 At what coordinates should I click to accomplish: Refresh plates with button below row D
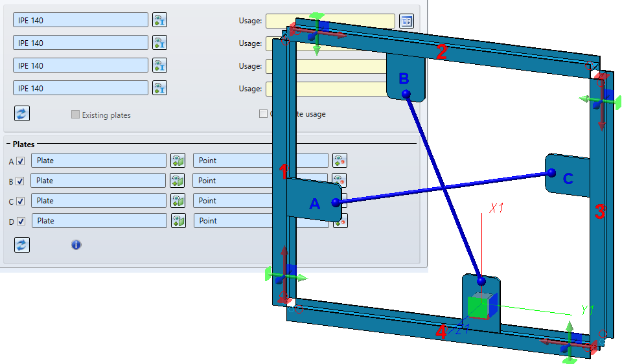[22, 245]
